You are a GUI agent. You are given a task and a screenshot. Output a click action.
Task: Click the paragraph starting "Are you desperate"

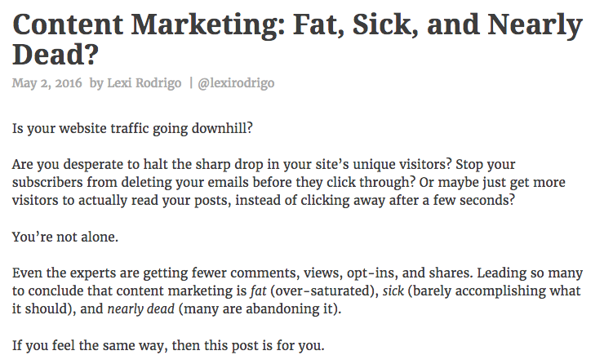288,182
